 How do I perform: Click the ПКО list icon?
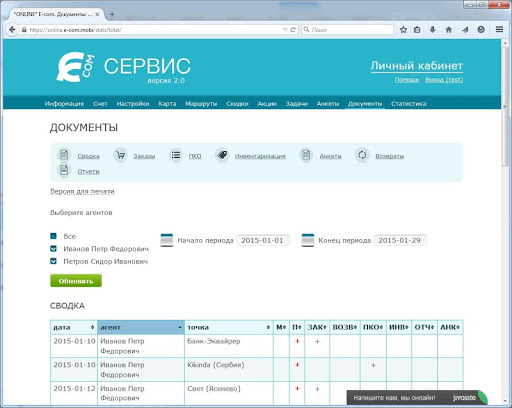coord(176,155)
